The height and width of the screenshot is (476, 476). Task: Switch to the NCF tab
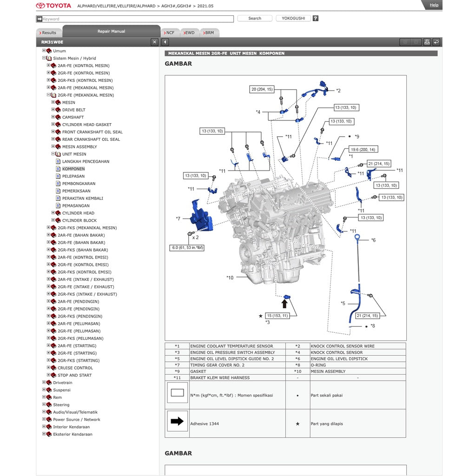click(170, 33)
